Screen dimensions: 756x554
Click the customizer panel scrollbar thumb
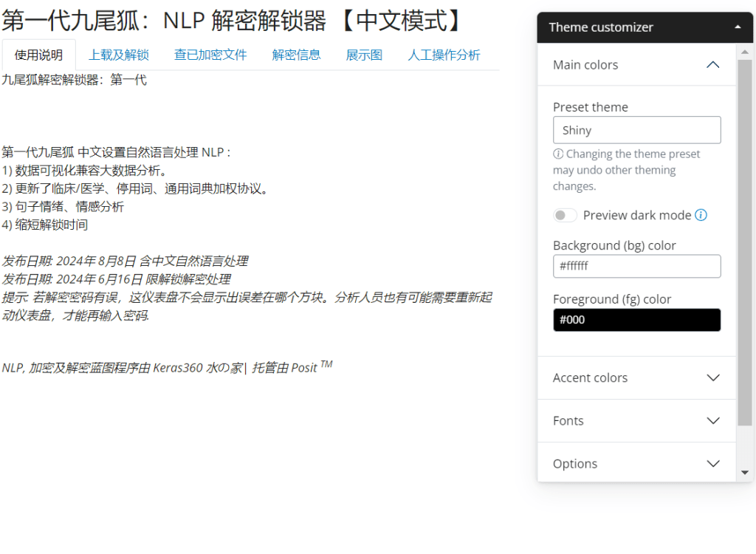(744, 244)
